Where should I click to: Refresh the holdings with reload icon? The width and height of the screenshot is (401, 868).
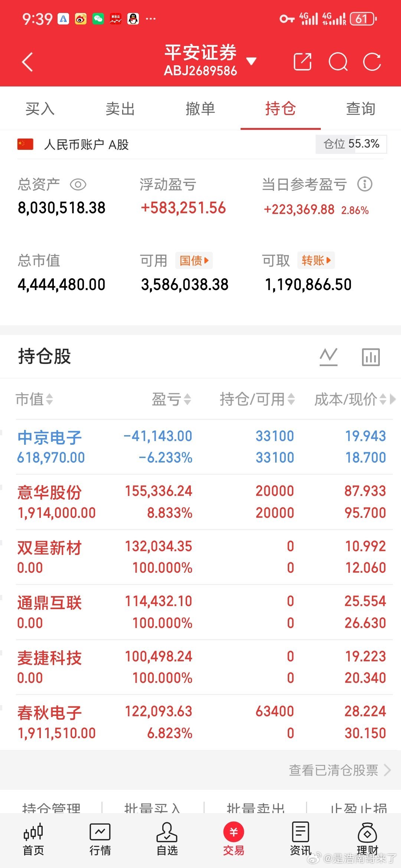tap(372, 62)
